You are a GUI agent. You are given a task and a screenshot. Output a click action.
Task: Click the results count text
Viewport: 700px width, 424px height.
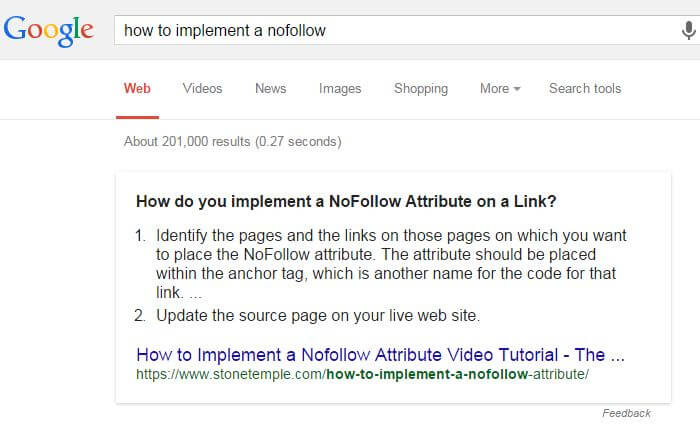[232, 141]
